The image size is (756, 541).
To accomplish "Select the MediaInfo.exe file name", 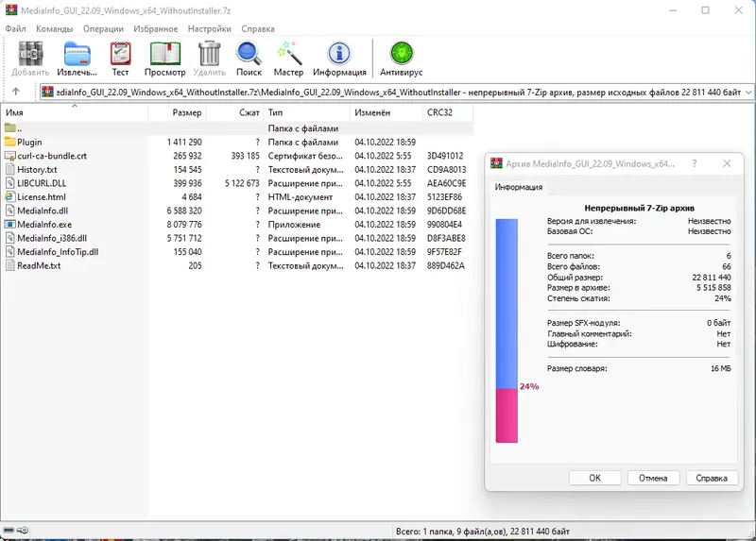I will 44,225.
